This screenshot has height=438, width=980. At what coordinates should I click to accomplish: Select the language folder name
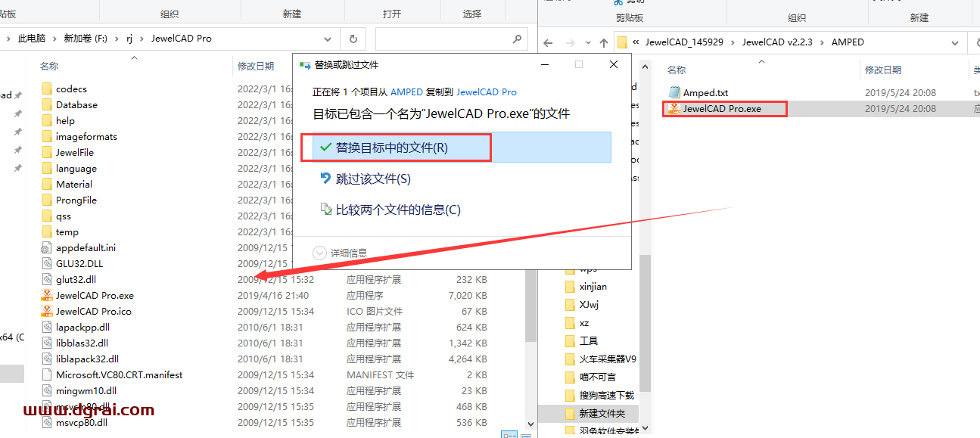[x=76, y=168]
